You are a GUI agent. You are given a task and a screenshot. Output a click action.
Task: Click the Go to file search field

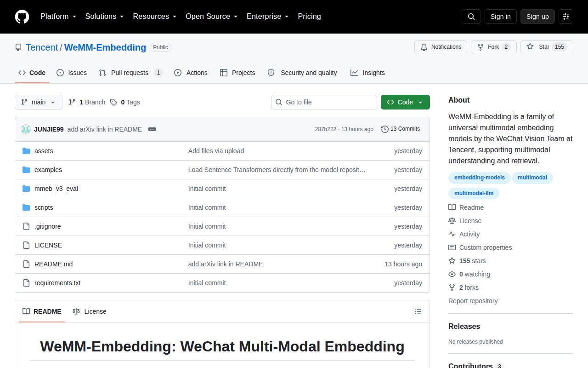pos(324,102)
